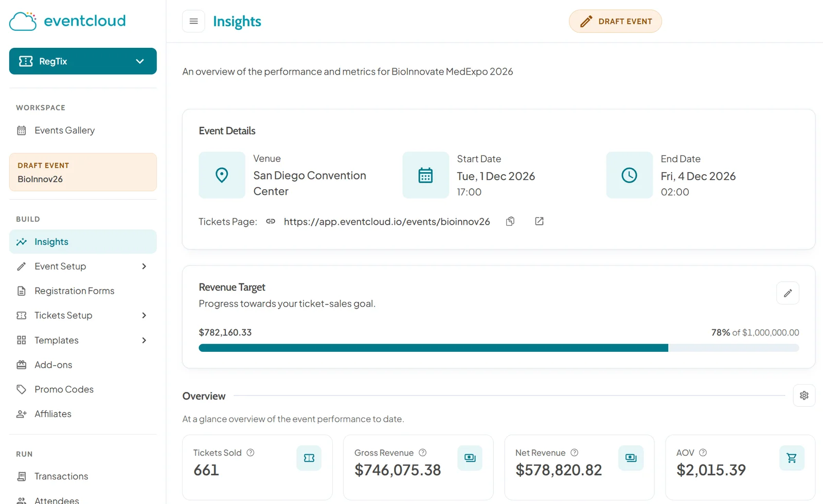This screenshot has height=504, width=823.
Task: Click the AOV help icon
Action: tap(703, 453)
